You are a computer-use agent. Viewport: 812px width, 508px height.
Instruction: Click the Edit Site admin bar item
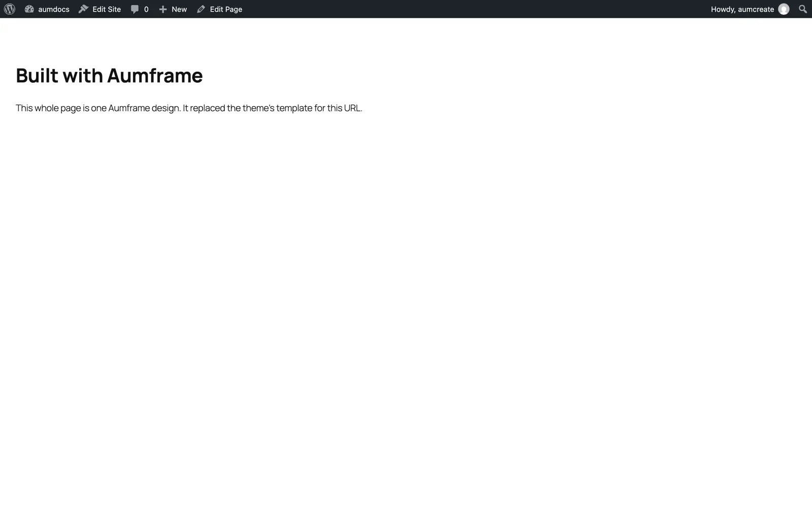coord(100,9)
